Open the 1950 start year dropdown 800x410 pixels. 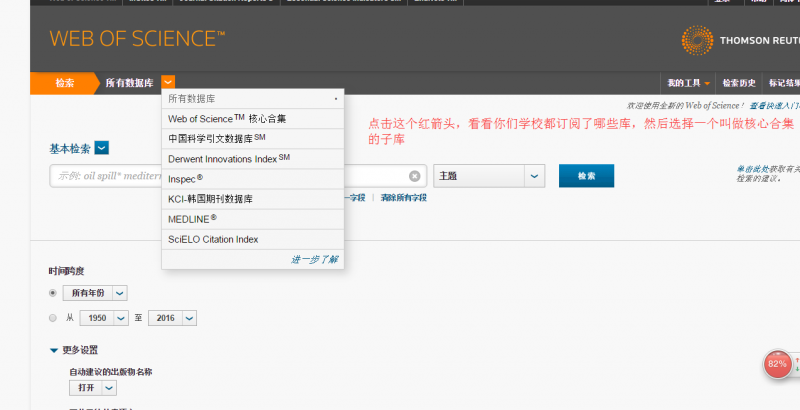(104, 318)
